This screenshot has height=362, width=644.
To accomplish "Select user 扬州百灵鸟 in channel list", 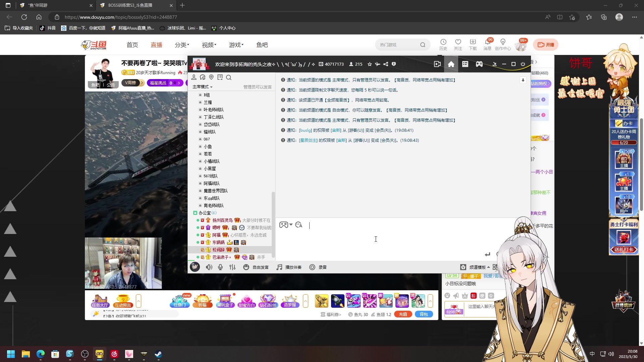I will tap(222, 220).
